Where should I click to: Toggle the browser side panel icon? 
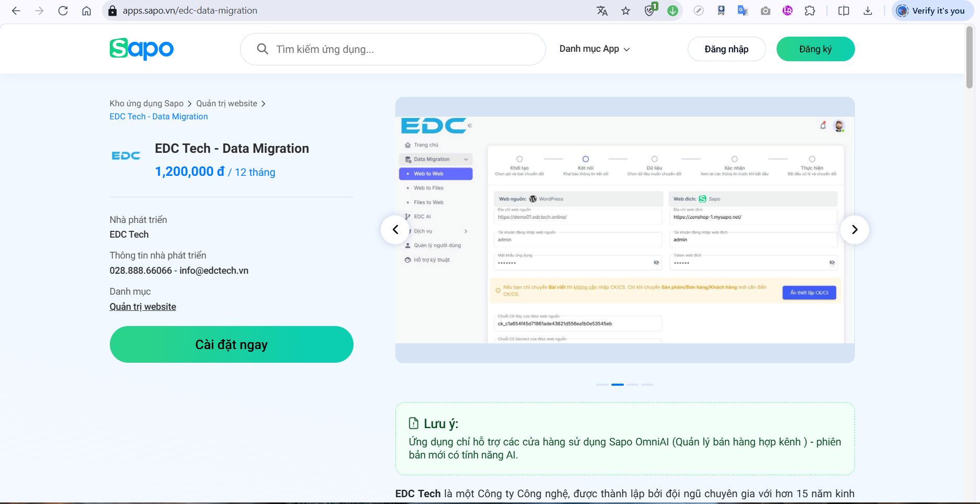(x=844, y=10)
